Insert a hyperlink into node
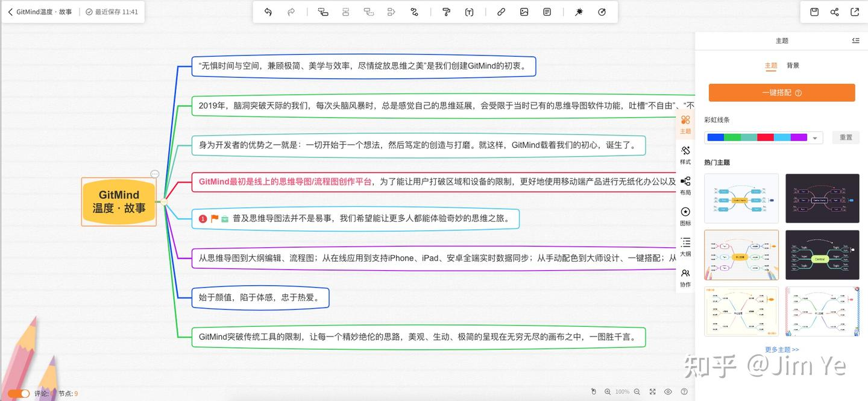 tap(501, 12)
